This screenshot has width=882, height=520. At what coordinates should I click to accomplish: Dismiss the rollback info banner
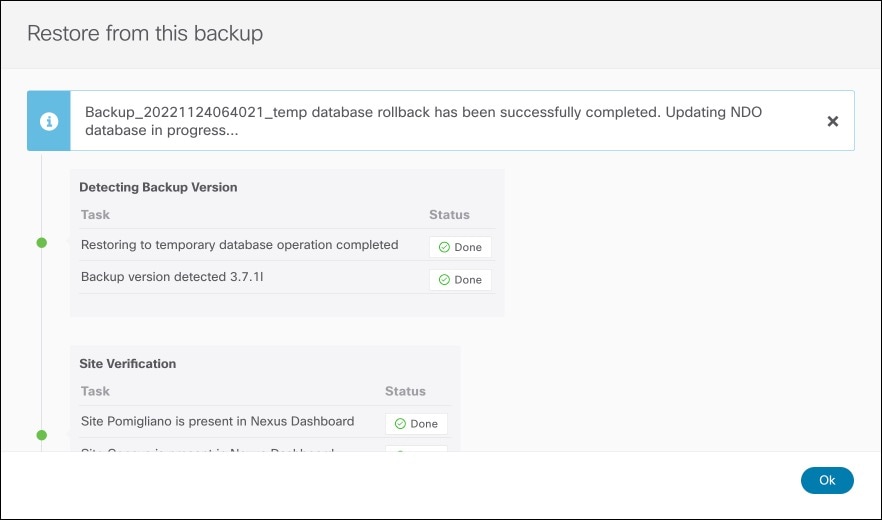(832, 121)
